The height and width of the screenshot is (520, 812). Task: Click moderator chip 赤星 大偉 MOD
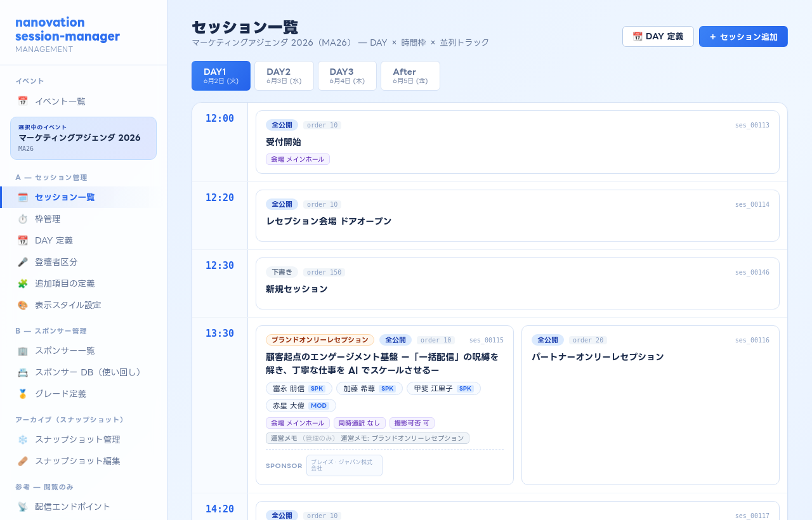click(301, 405)
